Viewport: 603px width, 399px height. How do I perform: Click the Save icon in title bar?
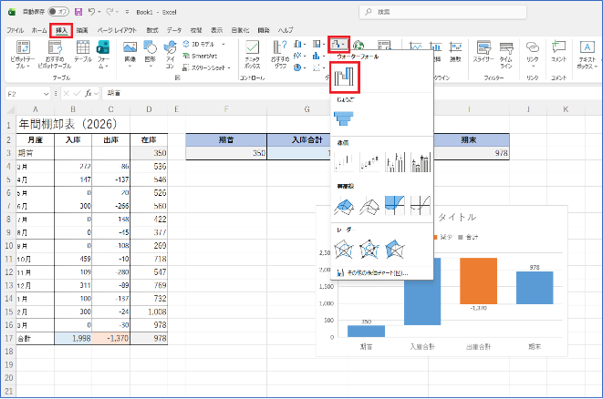tap(78, 12)
